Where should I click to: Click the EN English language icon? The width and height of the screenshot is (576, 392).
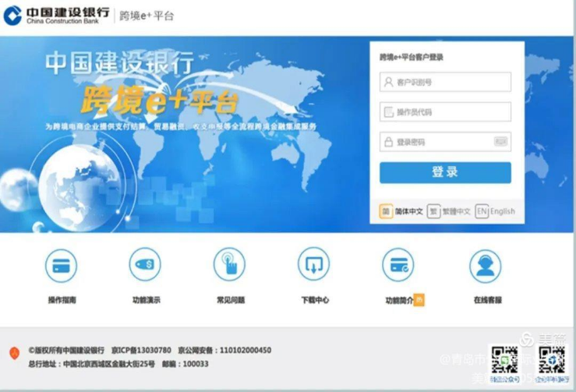[482, 211]
